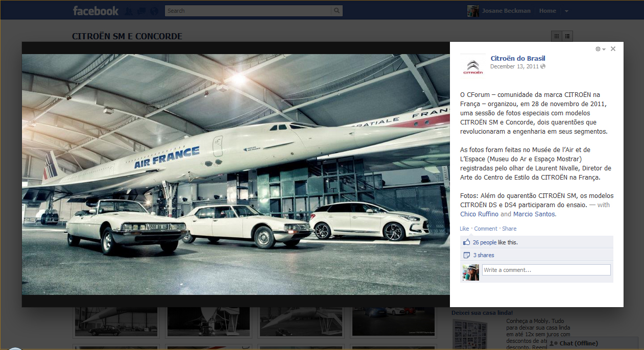Expand the account menu arrow beside Home
This screenshot has width=644, height=350.
coord(566,11)
